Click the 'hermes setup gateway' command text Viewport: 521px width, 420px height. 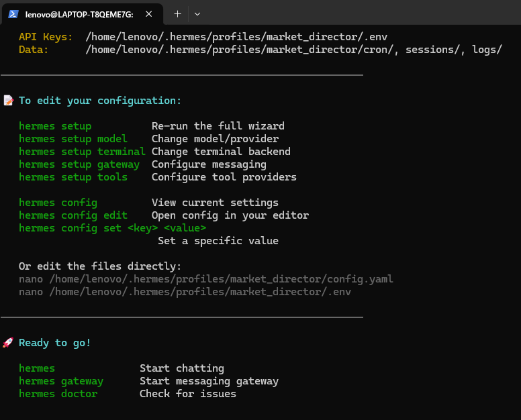tap(79, 164)
